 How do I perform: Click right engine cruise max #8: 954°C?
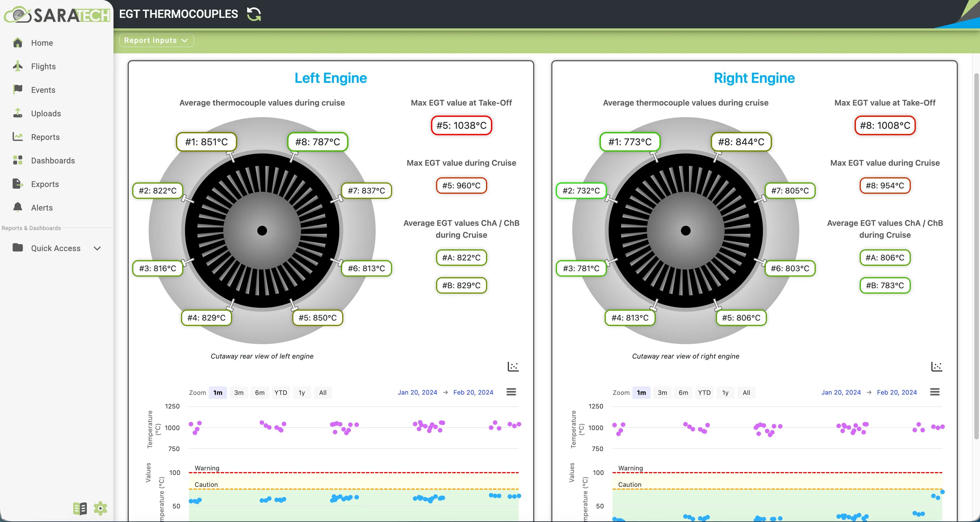click(885, 186)
